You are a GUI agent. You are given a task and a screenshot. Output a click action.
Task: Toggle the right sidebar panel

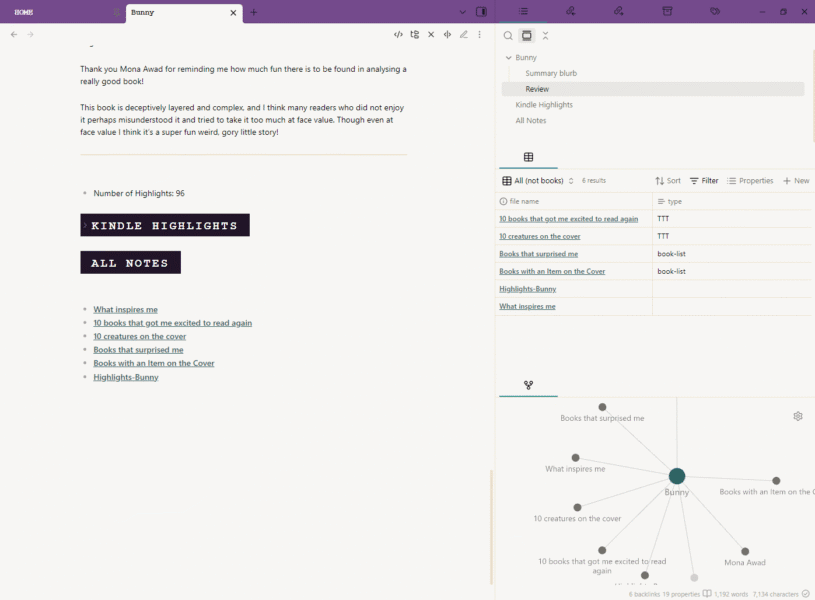tap(481, 12)
